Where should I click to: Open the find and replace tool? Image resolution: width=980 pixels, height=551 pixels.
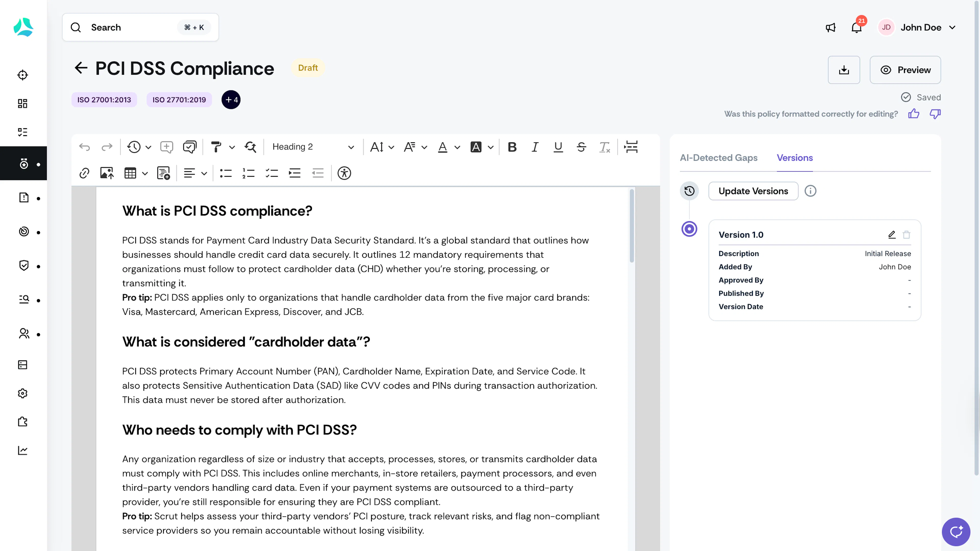coord(250,147)
